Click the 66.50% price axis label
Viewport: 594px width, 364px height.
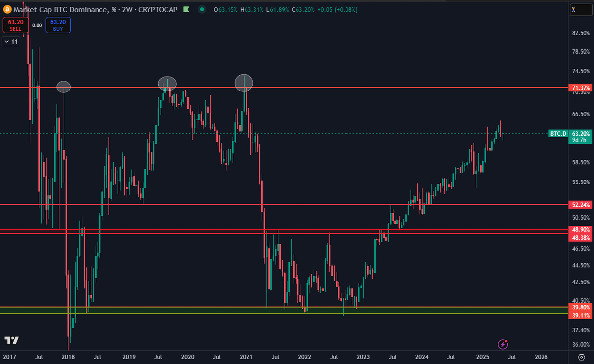tap(581, 114)
